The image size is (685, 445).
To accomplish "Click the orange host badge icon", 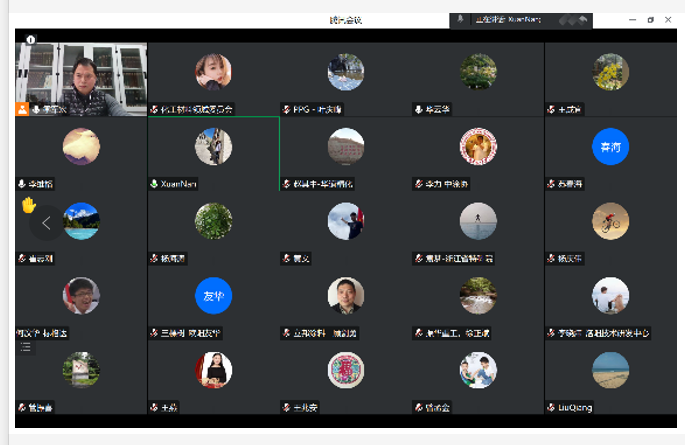I will click(22, 109).
